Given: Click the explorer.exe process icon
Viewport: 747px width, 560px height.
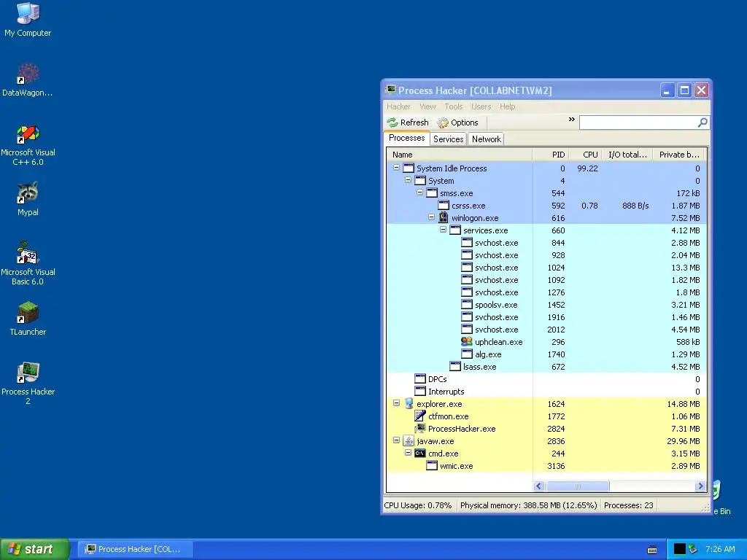Looking at the screenshot, I should (409, 403).
